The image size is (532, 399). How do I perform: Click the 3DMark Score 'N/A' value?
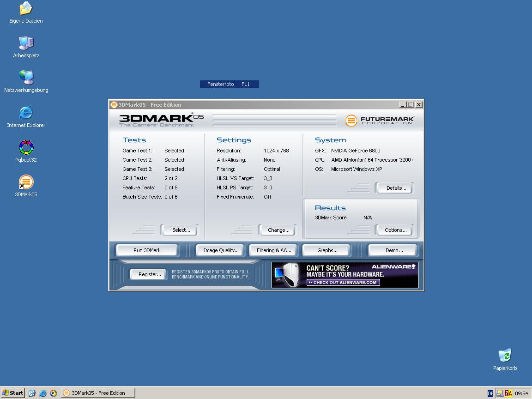click(368, 217)
